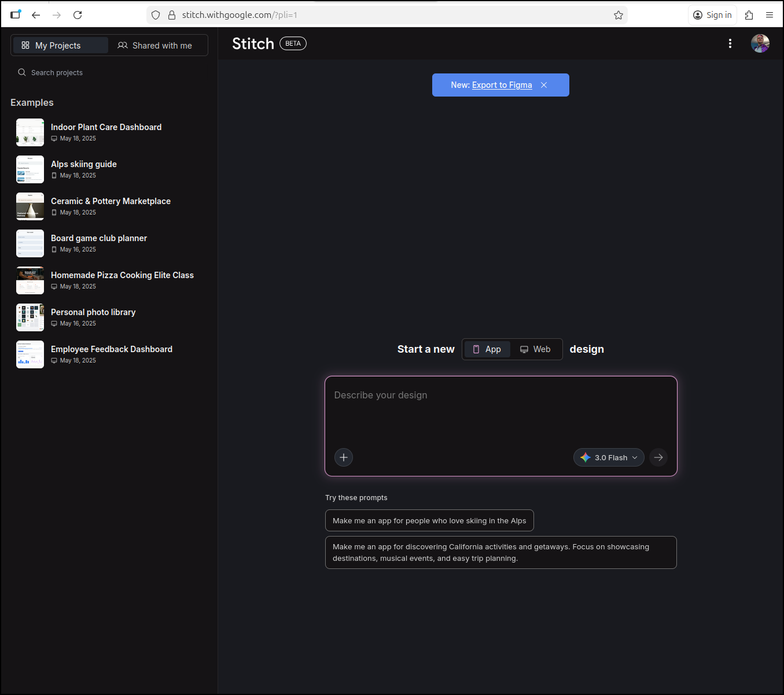
Task: Open the three-dot more options menu
Action: click(x=730, y=43)
